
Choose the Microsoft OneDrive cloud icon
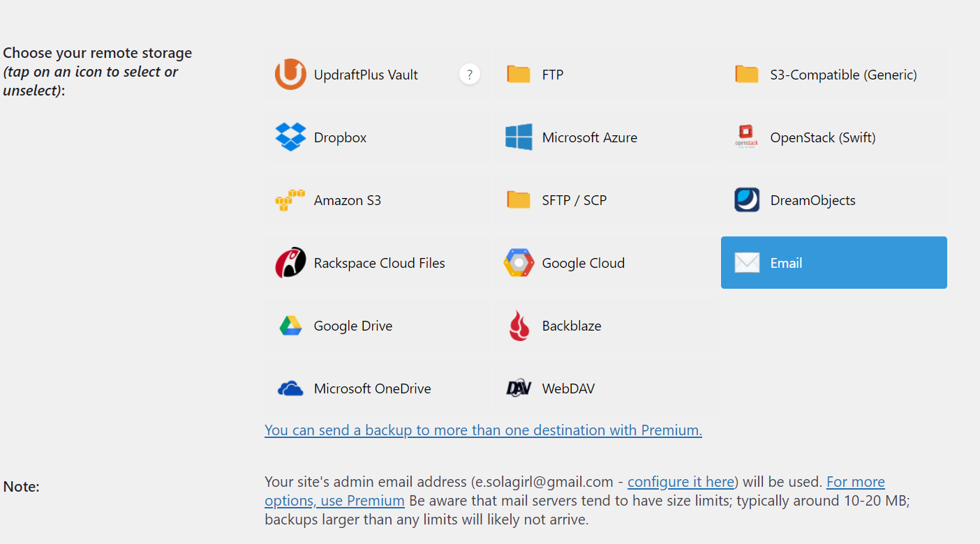point(290,388)
